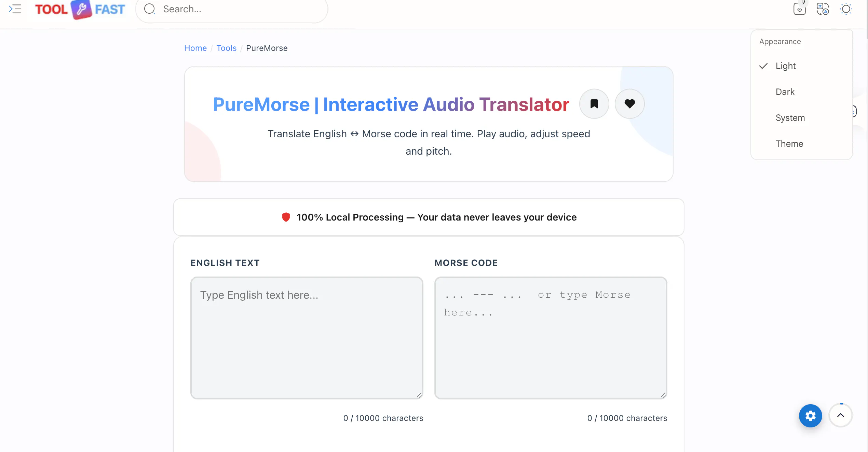
Task: Select Dark appearance option
Action: 801,92
